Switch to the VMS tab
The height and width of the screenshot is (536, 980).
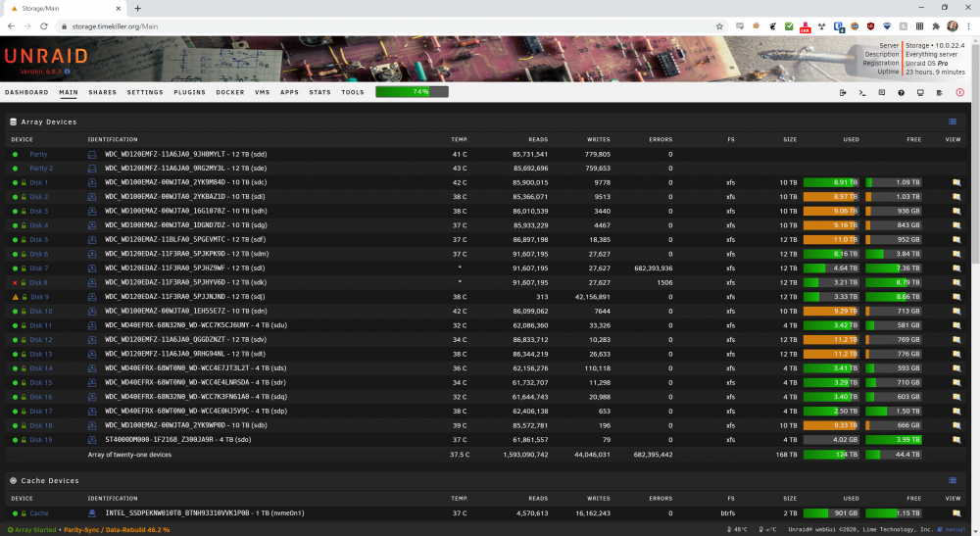point(263,92)
